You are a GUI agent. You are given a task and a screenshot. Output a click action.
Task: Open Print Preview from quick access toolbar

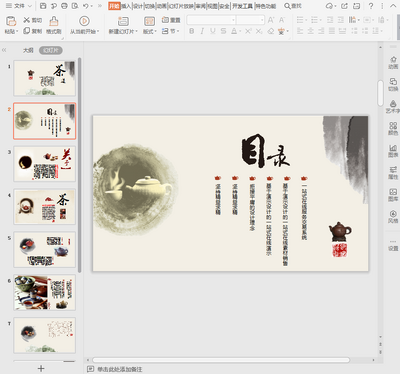click(x=75, y=6)
